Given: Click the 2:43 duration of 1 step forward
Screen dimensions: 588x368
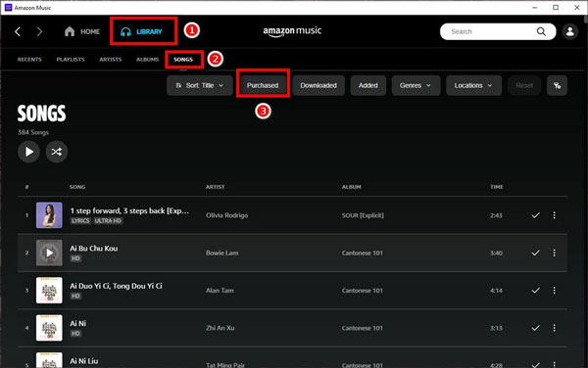Looking at the screenshot, I should (x=496, y=215).
